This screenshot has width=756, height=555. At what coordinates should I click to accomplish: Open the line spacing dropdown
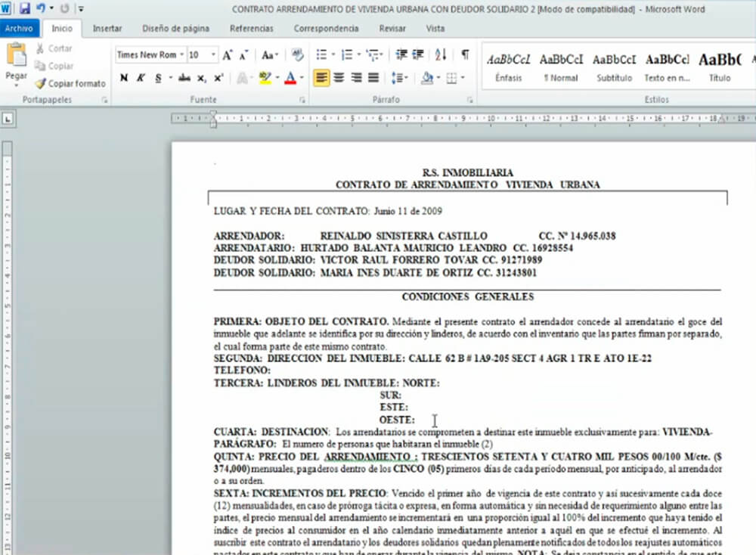[400, 78]
